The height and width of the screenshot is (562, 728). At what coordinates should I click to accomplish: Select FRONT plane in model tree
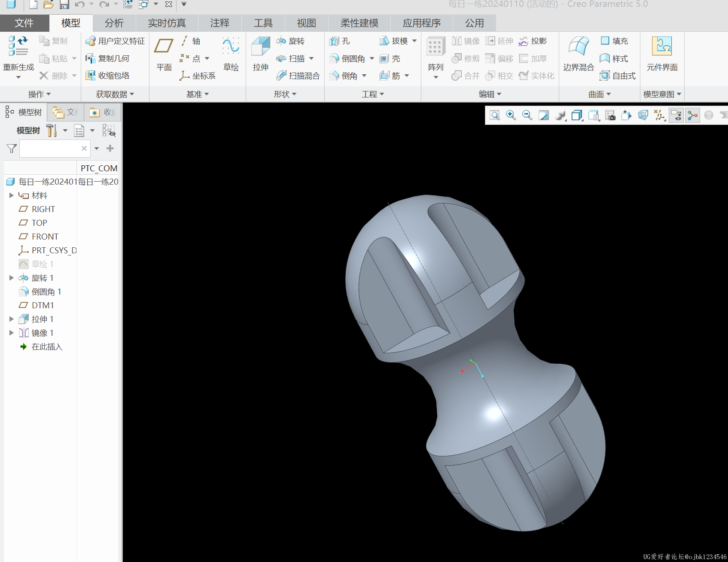[x=39, y=237]
